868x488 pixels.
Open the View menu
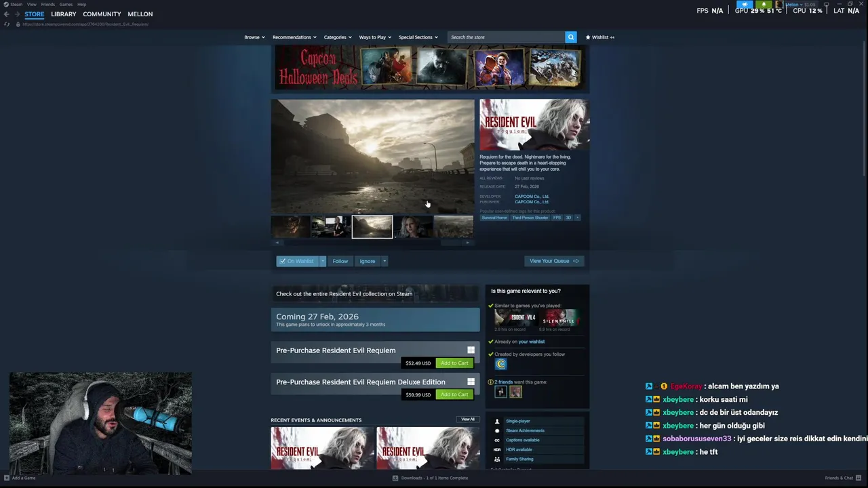pos(32,4)
